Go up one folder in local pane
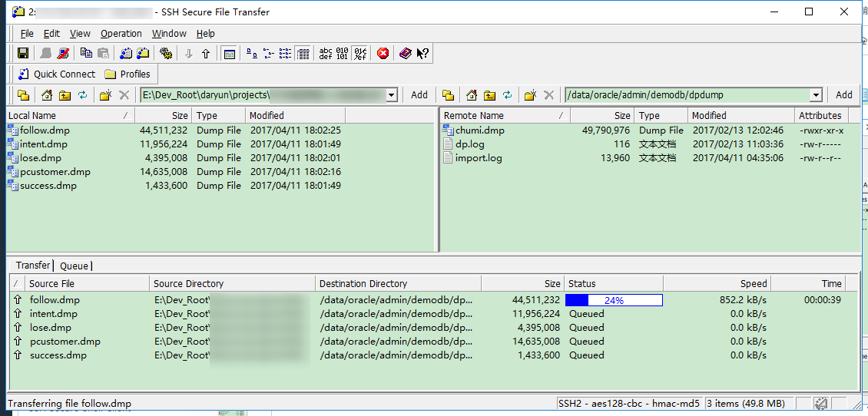Image resolution: width=868 pixels, height=416 pixels. [x=65, y=95]
